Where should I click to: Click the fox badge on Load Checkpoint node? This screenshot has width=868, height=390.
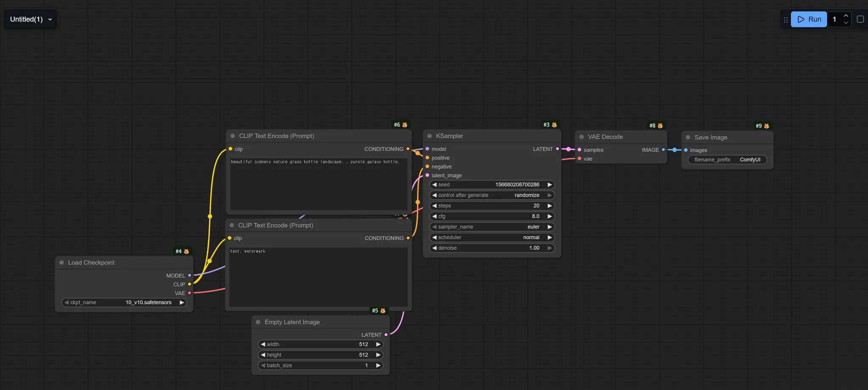(x=186, y=251)
